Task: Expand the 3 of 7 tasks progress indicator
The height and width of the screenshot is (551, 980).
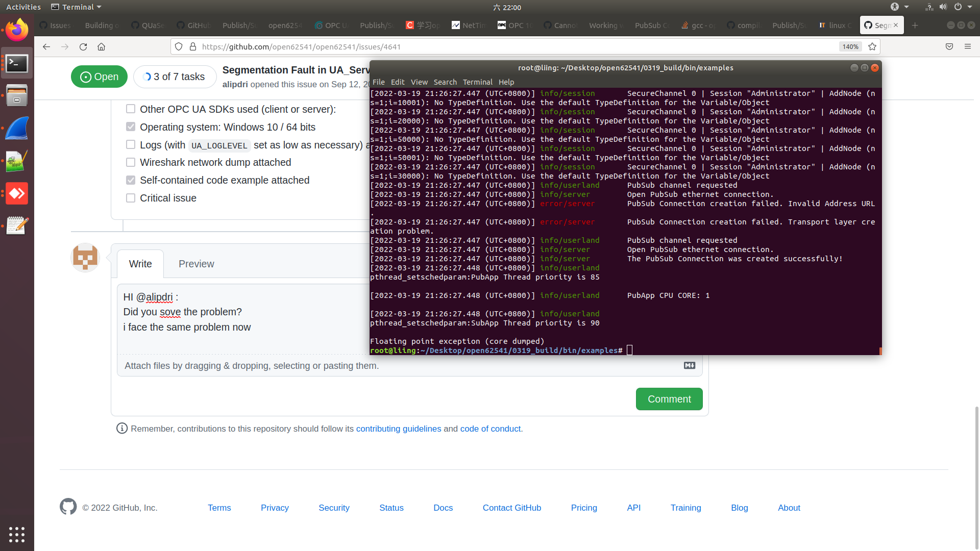Action: [175, 77]
